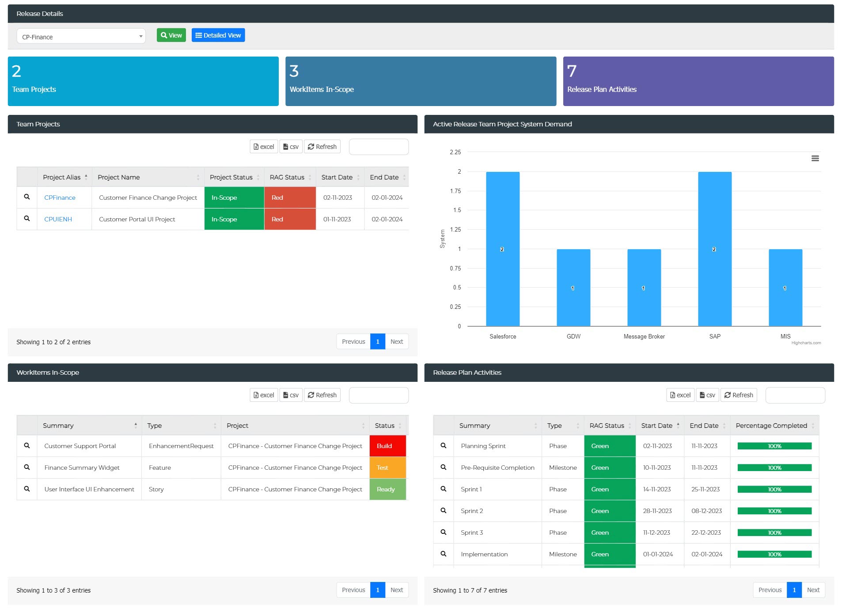
Task: Click Planning Sprint 100% progress bar
Action: coord(774,446)
